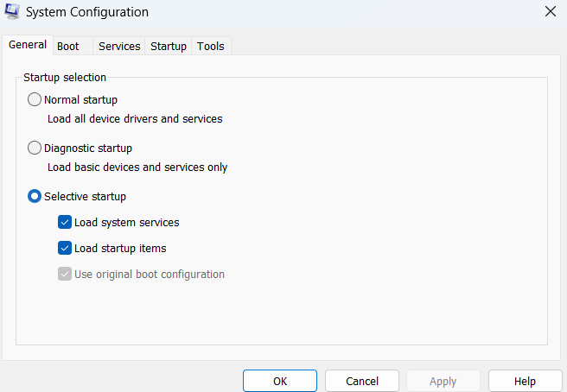Select the Startup tab
Viewport: 567px width, 392px height.
(169, 46)
